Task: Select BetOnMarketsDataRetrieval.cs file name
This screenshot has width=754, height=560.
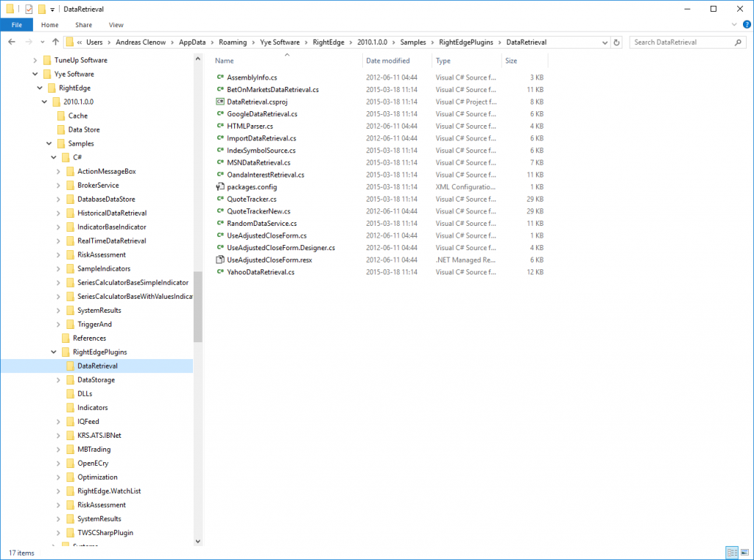Action: (x=272, y=89)
